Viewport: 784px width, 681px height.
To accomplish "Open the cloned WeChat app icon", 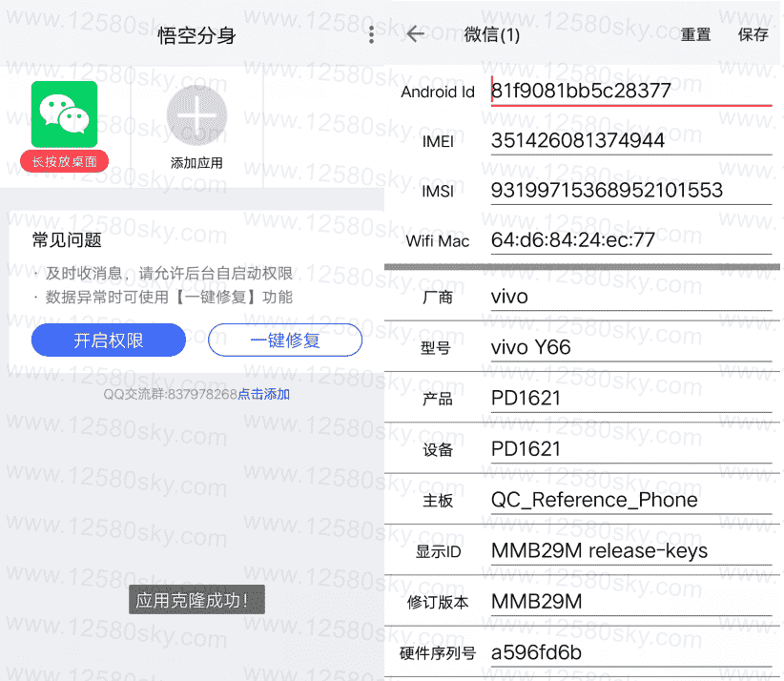I will point(64,114).
